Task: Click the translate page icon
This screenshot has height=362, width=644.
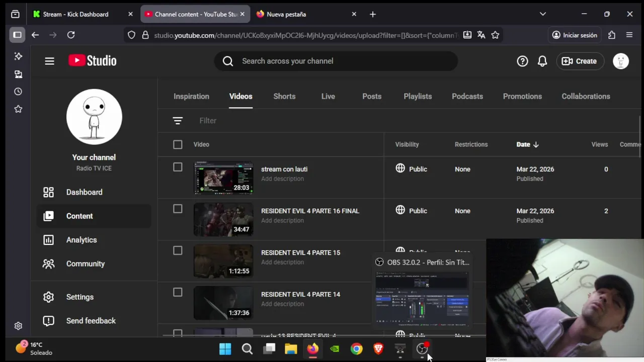Action: click(481, 35)
